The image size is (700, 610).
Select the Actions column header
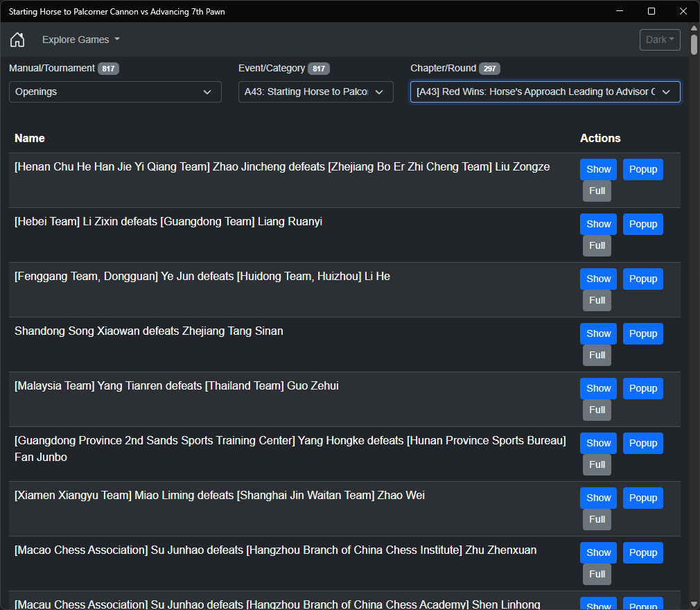click(600, 139)
